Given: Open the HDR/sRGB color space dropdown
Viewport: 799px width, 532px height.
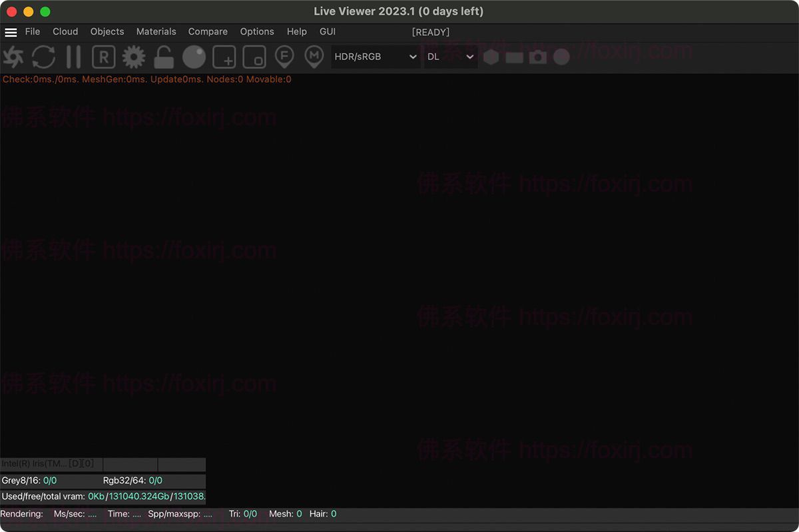Looking at the screenshot, I should pyautogui.click(x=375, y=57).
